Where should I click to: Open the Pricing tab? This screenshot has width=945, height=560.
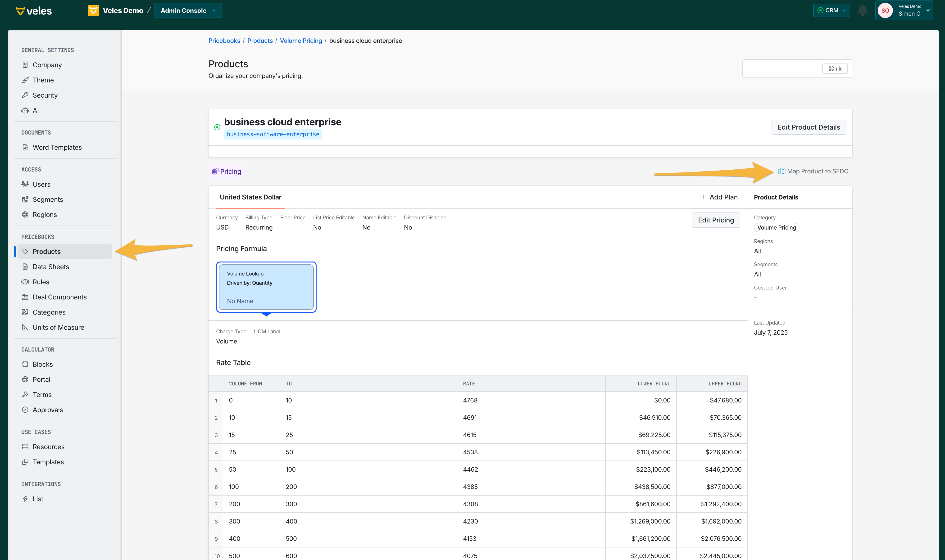(227, 172)
